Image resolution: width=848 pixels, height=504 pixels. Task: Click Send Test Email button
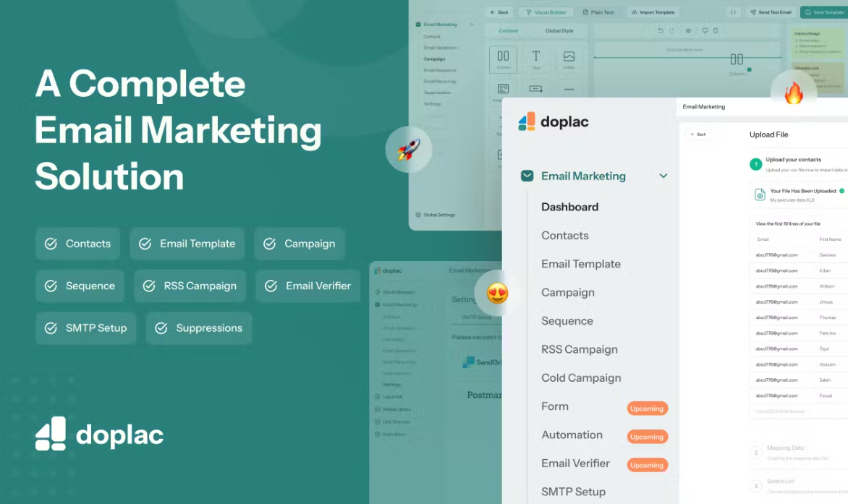tap(771, 12)
